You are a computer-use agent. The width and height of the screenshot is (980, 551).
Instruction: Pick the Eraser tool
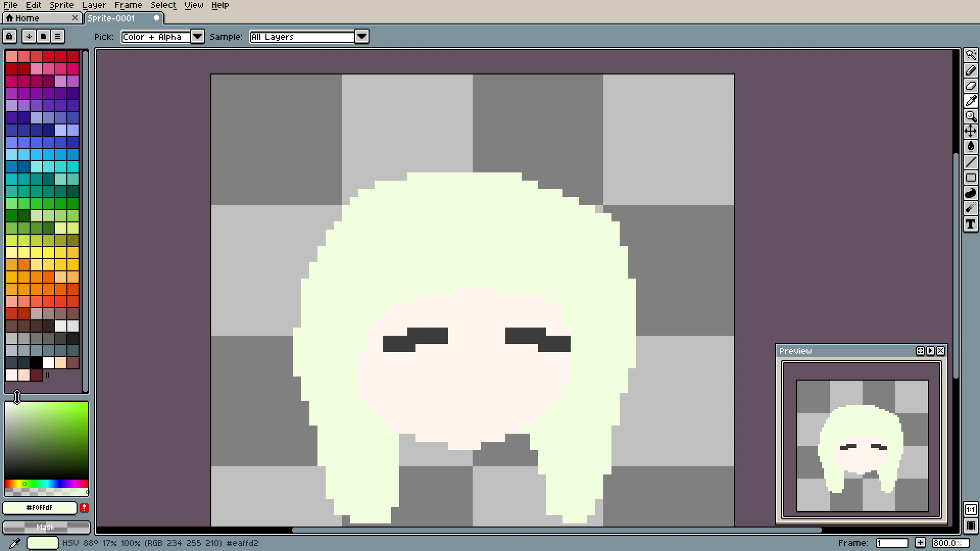[x=970, y=86]
